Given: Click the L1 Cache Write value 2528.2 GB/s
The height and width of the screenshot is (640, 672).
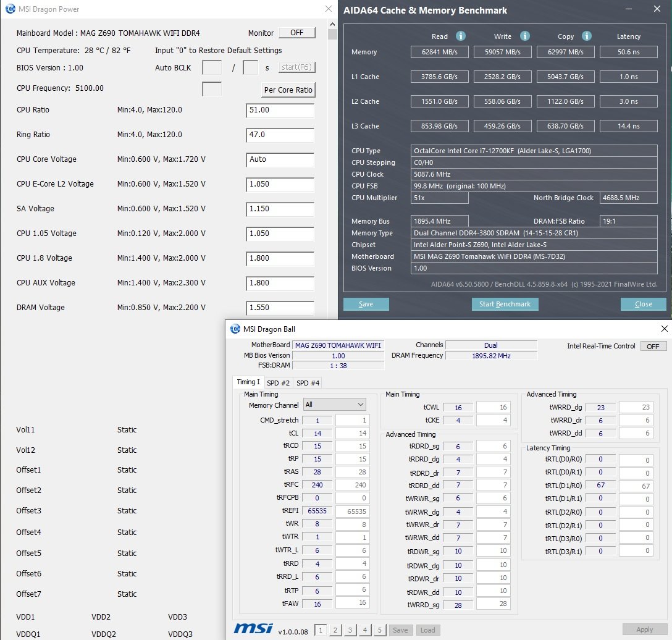Looking at the screenshot, I should pos(502,77).
